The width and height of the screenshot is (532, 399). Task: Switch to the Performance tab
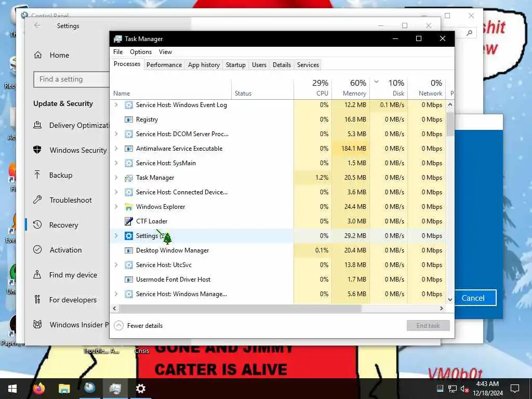(164, 65)
